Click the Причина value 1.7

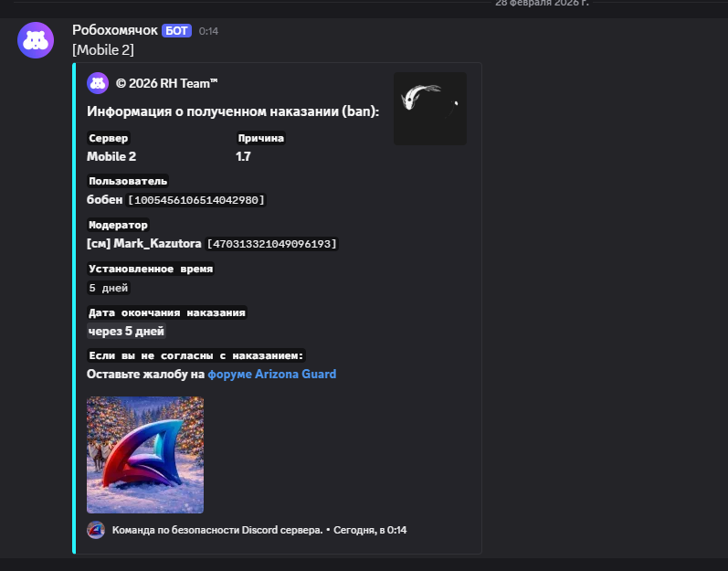(x=243, y=156)
